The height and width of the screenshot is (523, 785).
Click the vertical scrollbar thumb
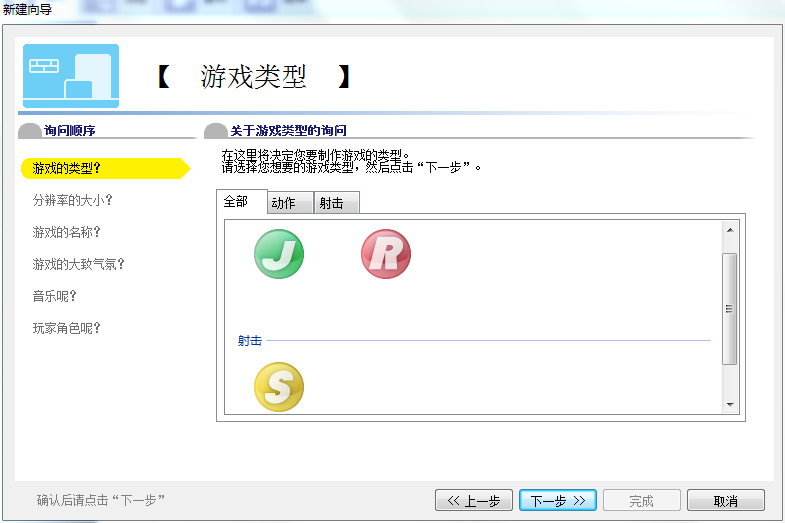(729, 309)
